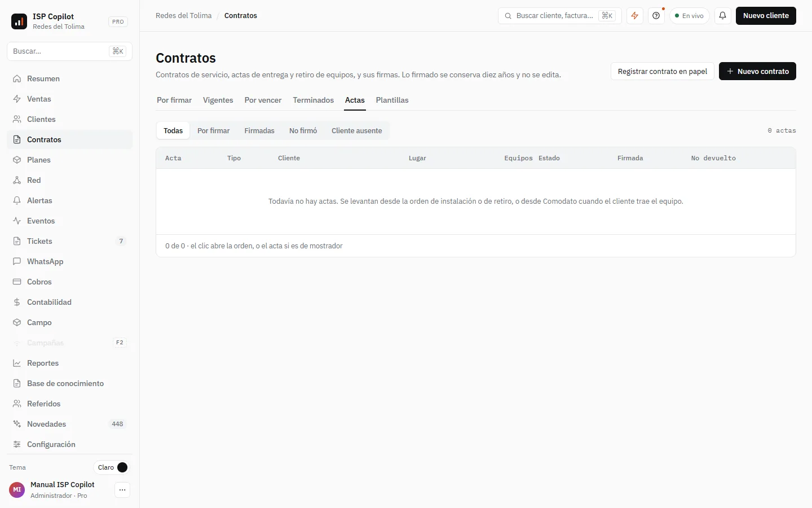
Task: Filter actas by Cliente ausente
Action: [357, 131]
